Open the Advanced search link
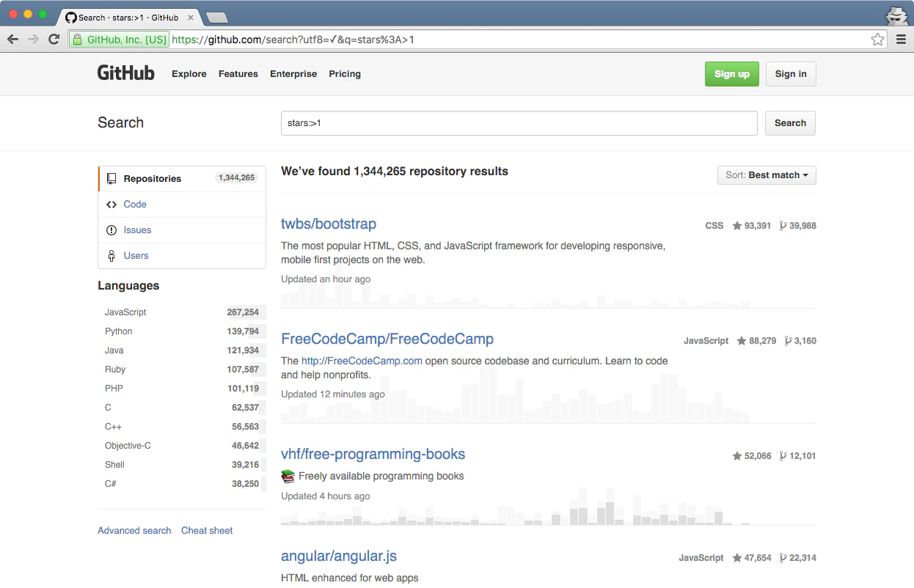 coord(134,531)
